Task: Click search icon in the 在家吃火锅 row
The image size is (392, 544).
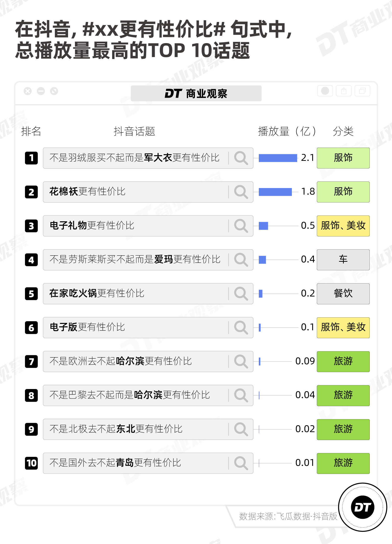Action: tap(241, 294)
